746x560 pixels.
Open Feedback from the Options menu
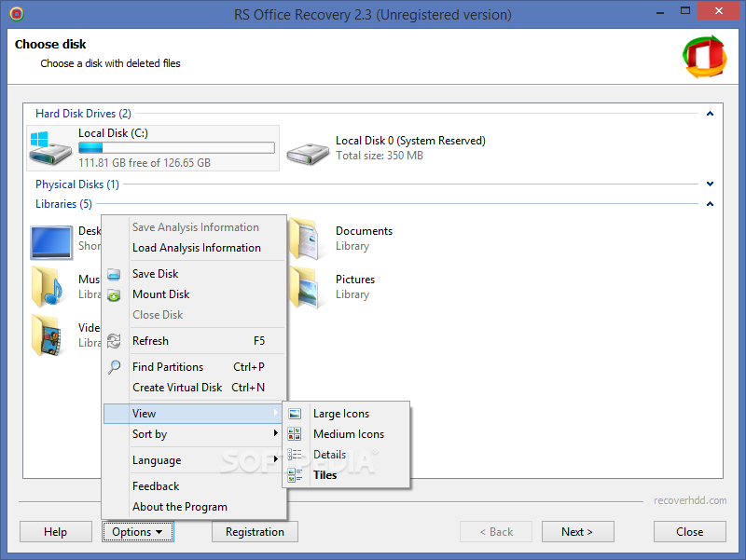[x=156, y=486]
